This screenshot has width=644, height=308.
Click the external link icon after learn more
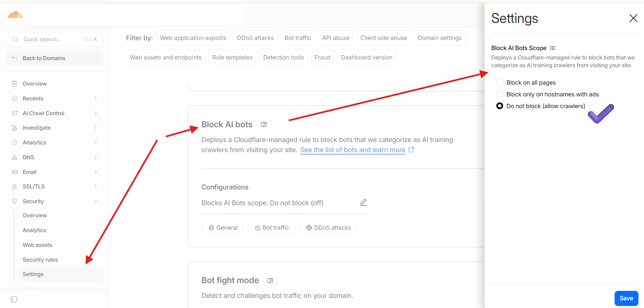coord(411,150)
